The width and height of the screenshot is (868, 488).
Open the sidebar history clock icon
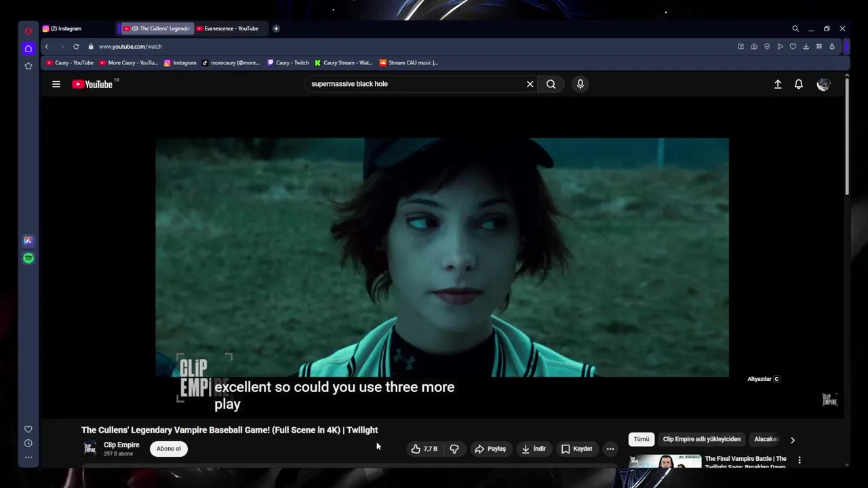coord(28,443)
